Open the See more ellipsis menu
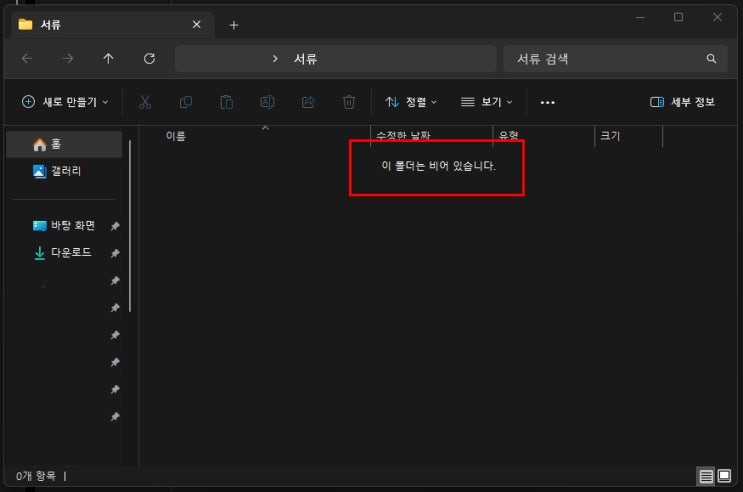This screenshot has height=492, width=743. pos(547,102)
